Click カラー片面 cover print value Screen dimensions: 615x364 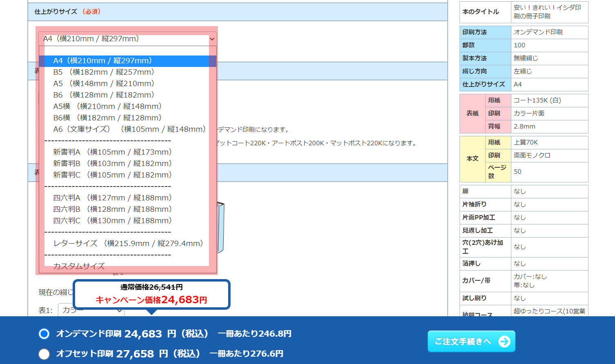pos(529,113)
